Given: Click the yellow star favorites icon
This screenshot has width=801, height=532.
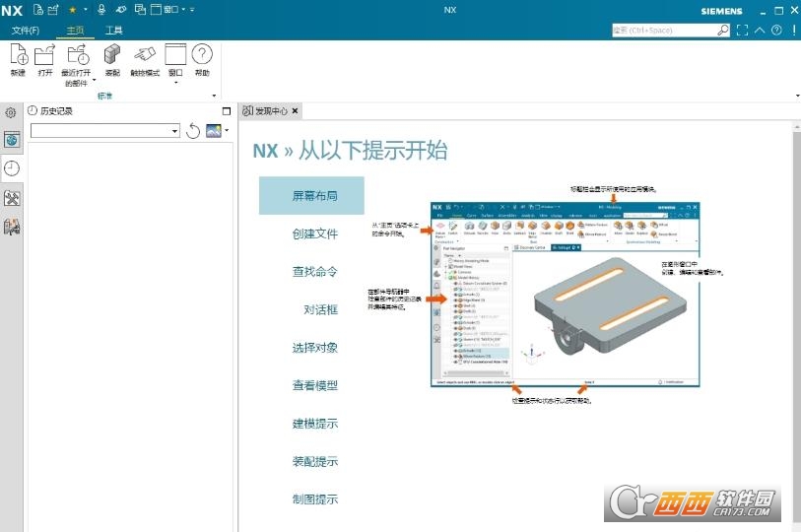Looking at the screenshot, I should [72, 9].
